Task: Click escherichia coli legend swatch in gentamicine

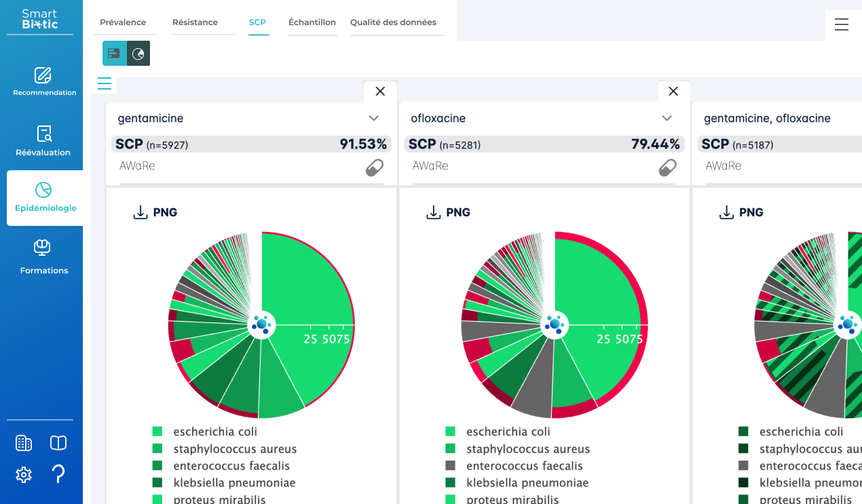Action: [x=157, y=431]
